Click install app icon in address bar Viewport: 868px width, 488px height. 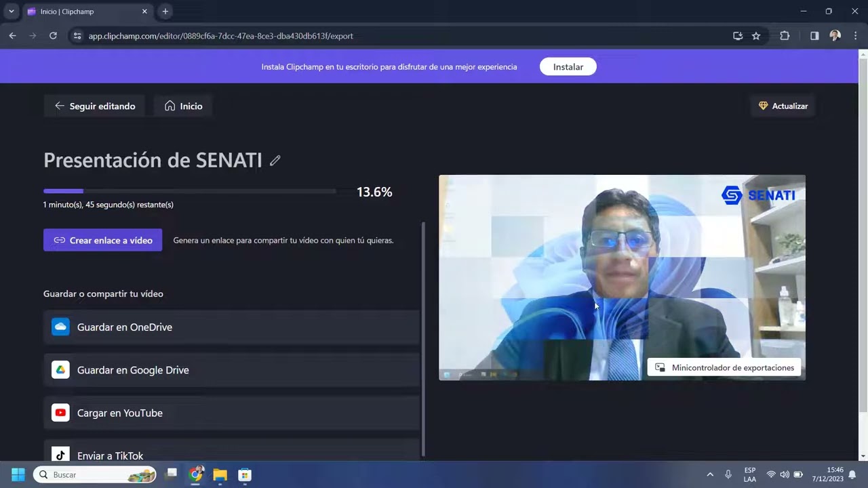pyautogui.click(x=738, y=36)
